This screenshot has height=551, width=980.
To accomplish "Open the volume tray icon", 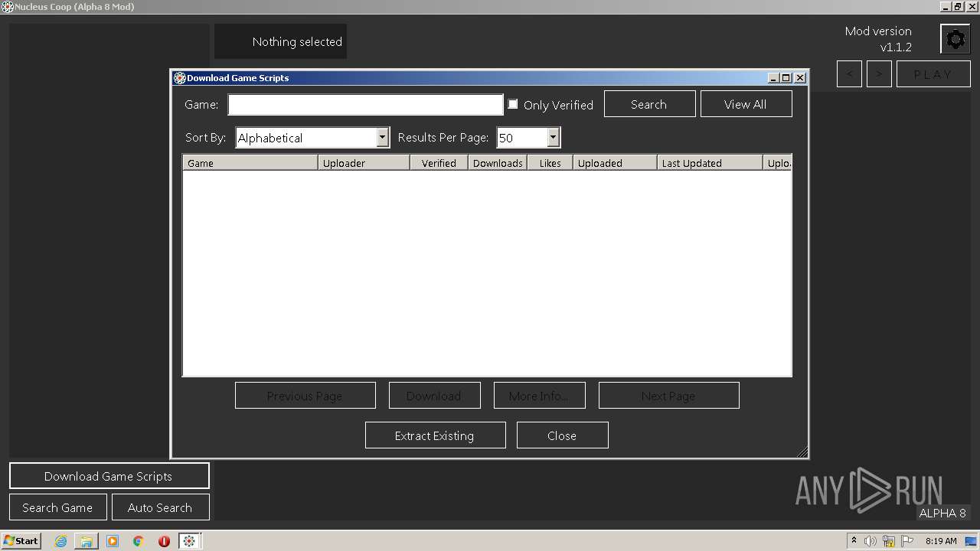I will coord(871,541).
